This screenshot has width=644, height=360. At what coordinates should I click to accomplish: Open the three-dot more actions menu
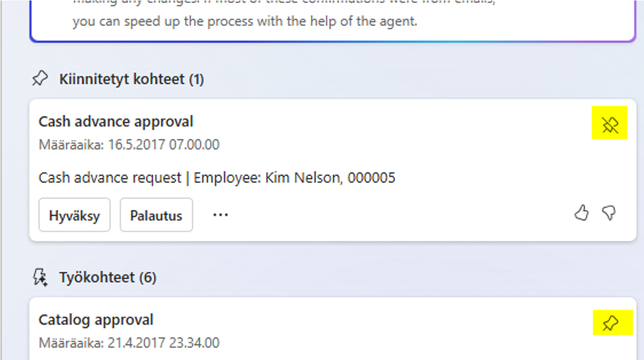[x=220, y=215]
